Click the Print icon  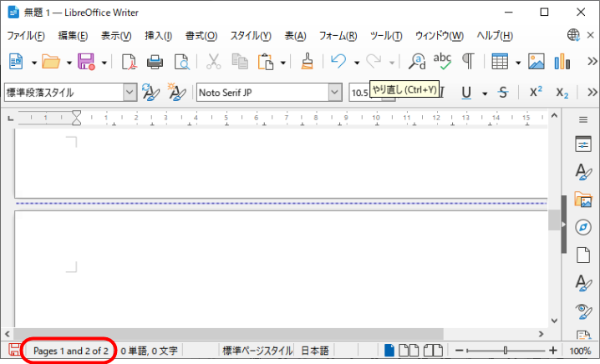(155, 62)
